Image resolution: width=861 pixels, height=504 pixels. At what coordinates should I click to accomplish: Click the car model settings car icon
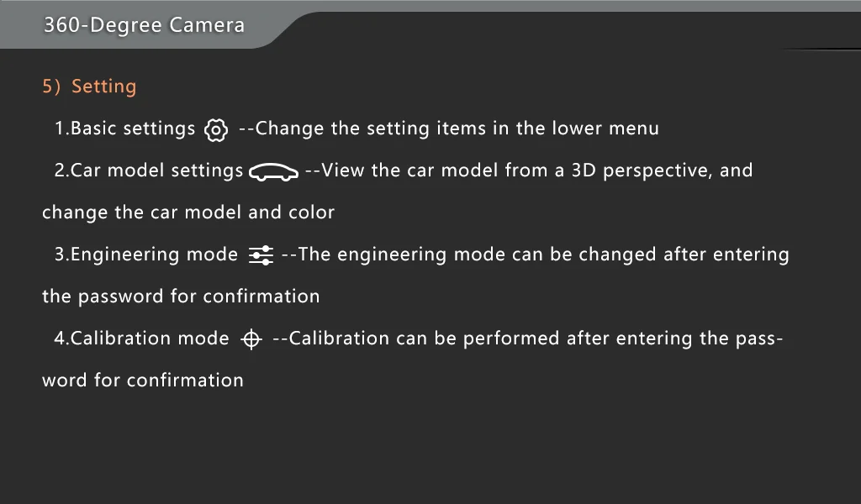coord(273,171)
